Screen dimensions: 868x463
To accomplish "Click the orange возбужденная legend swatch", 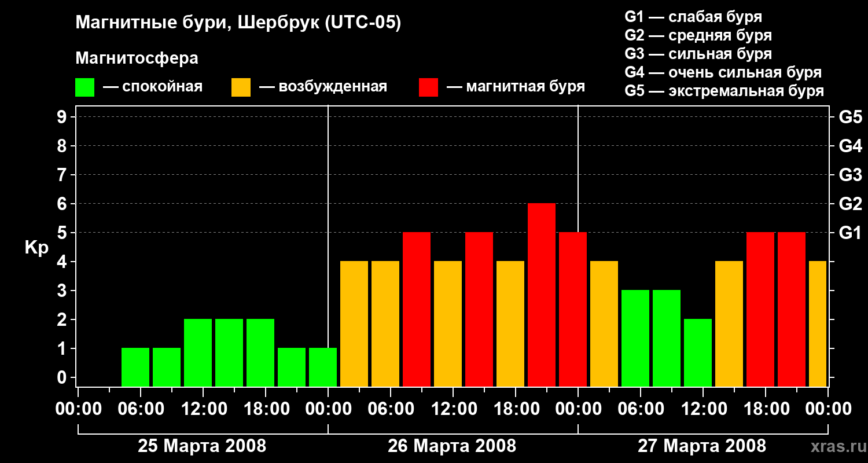I will coord(241,87).
